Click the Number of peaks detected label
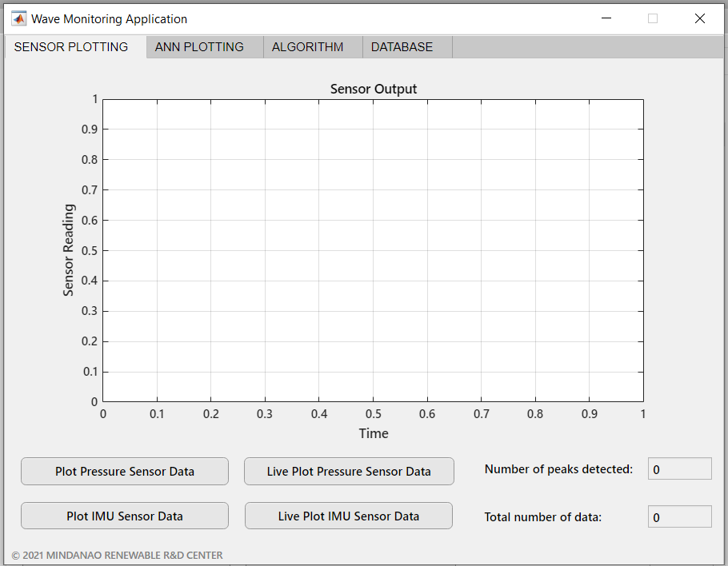This screenshot has height=566, width=728. pos(558,468)
